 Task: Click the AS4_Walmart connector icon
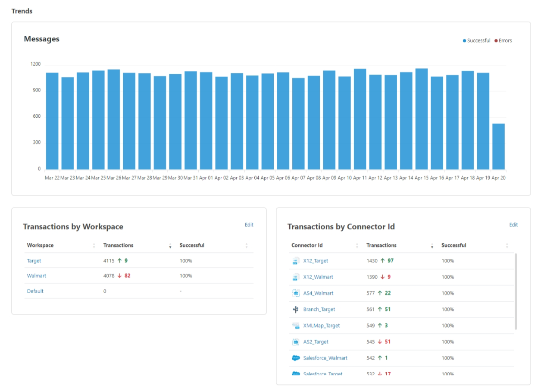pos(296,293)
